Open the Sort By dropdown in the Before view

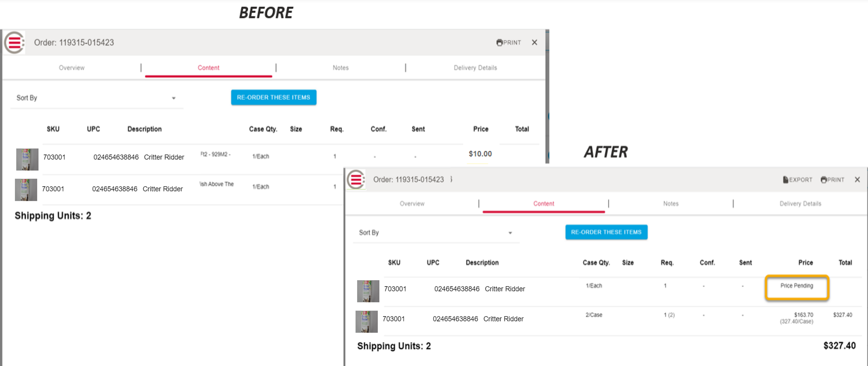point(173,98)
